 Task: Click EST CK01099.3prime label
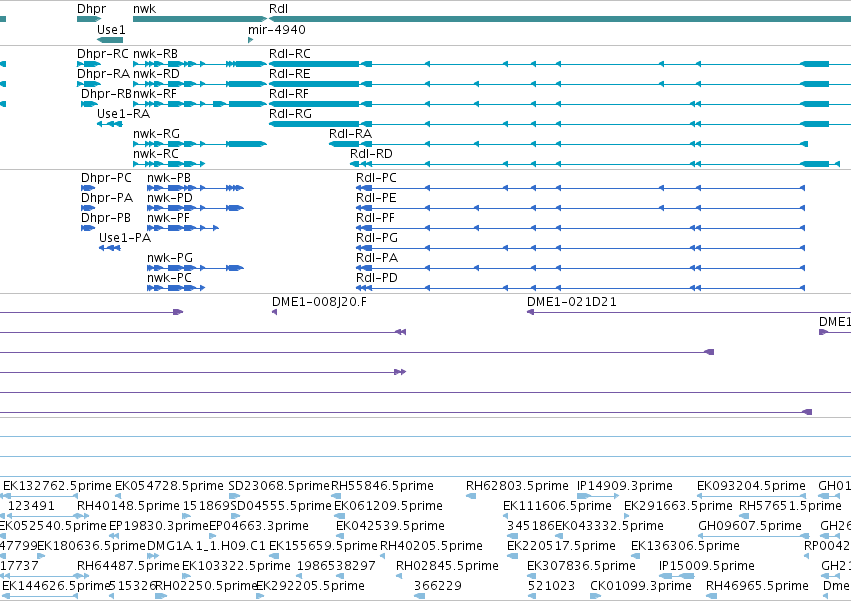tap(641, 586)
